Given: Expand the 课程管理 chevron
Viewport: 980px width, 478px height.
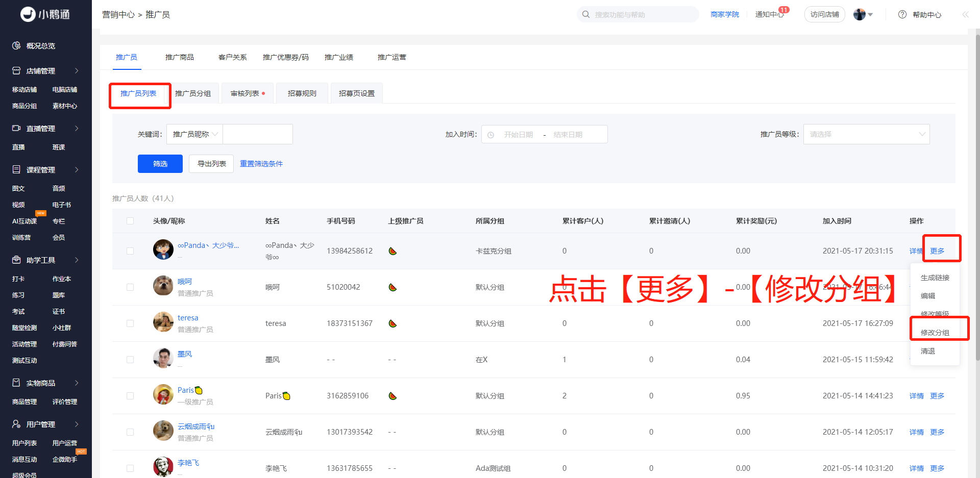Looking at the screenshot, I should pos(77,169).
